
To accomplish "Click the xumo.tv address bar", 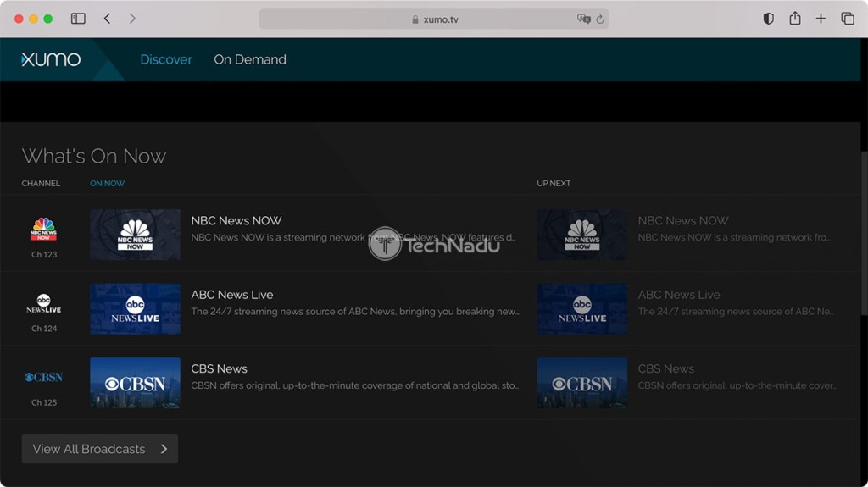I will pos(434,19).
